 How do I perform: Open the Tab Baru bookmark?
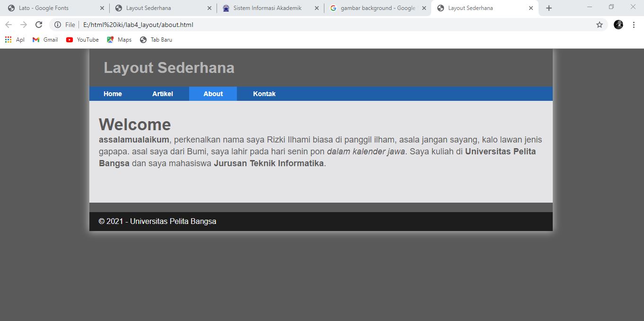pos(156,40)
